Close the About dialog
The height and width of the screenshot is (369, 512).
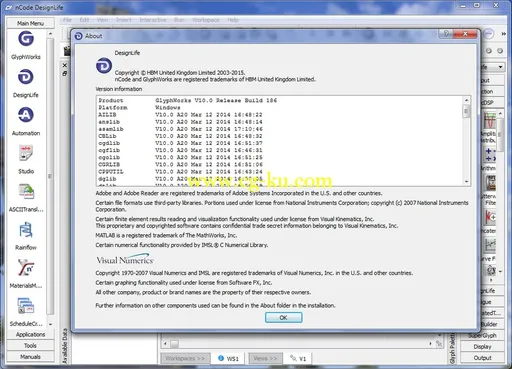click(465, 33)
